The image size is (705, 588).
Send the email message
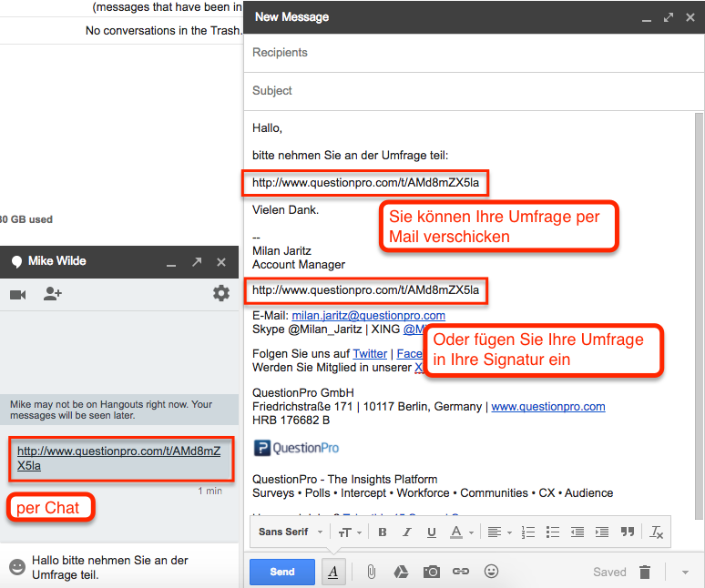(x=282, y=572)
